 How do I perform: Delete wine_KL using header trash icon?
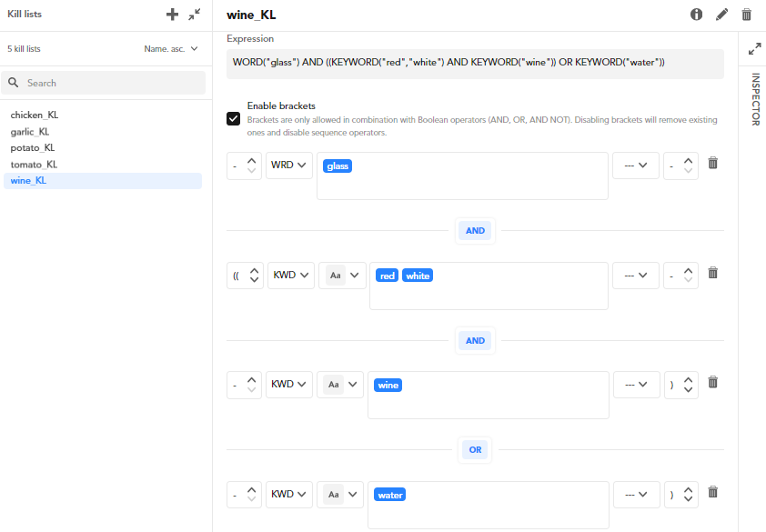coord(747,15)
